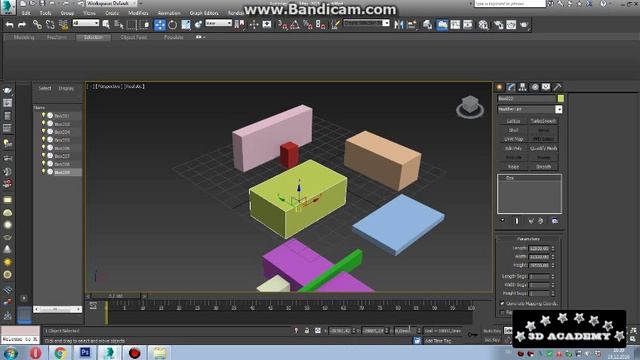Click the TurboSmooth modifier button
640x360 pixels.
click(x=543, y=121)
